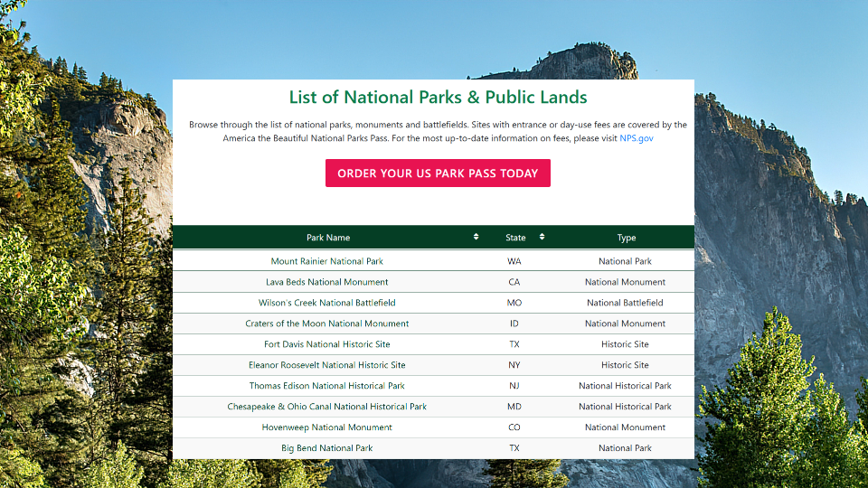Sort table by Park Name arrows
This screenshot has width=868, height=488.
coord(476,237)
